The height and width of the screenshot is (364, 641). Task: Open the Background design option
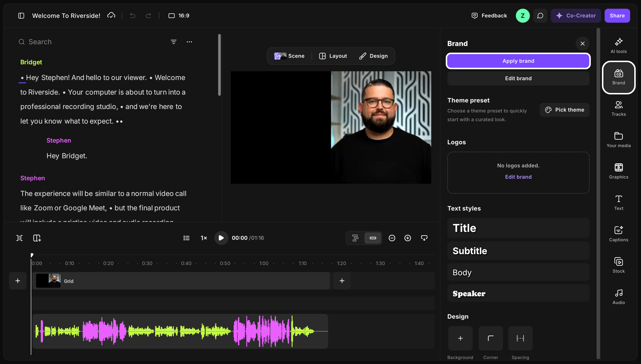pos(460,338)
